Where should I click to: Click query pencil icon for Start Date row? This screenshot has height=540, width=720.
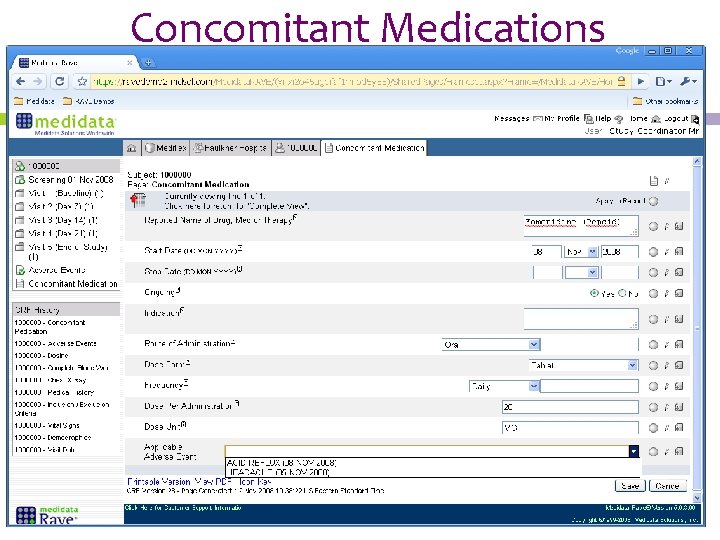[667, 252]
